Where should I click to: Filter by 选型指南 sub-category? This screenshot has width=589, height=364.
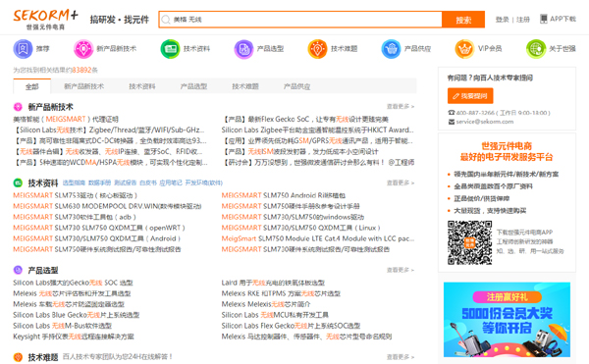click(74, 182)
